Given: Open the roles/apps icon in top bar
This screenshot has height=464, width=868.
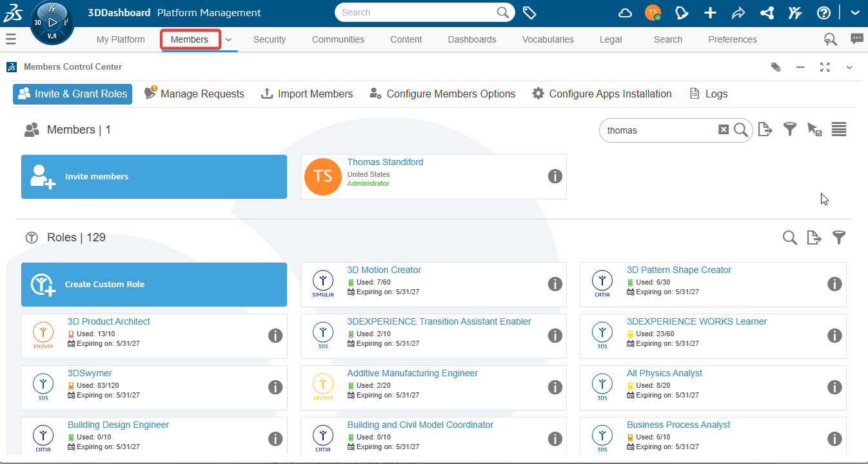Looking at the screenshot, I should click(795, 13).
